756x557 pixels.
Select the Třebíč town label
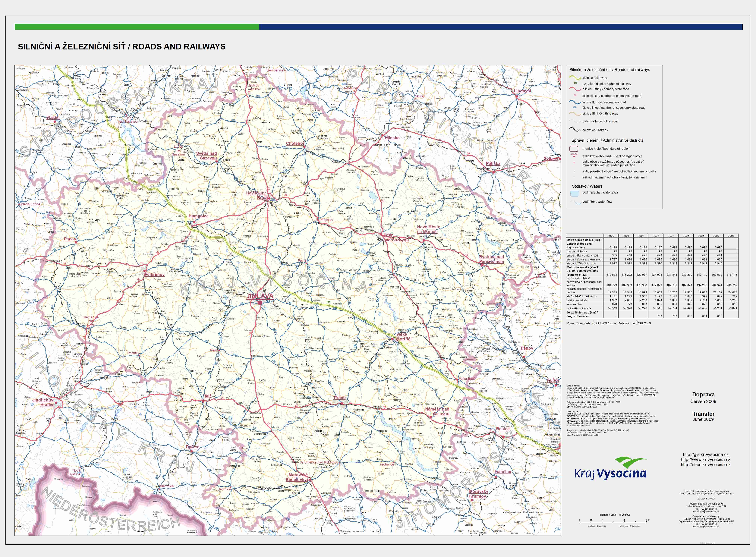point(339,398)
